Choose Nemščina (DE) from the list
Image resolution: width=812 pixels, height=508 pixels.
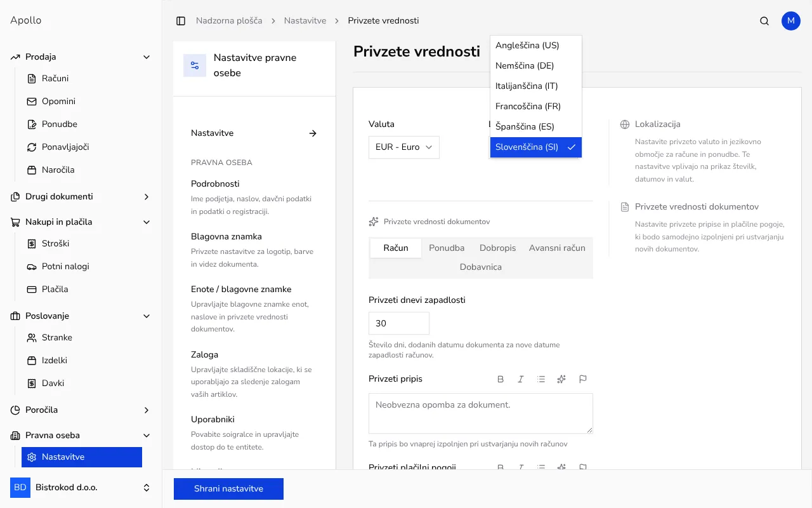536,66
